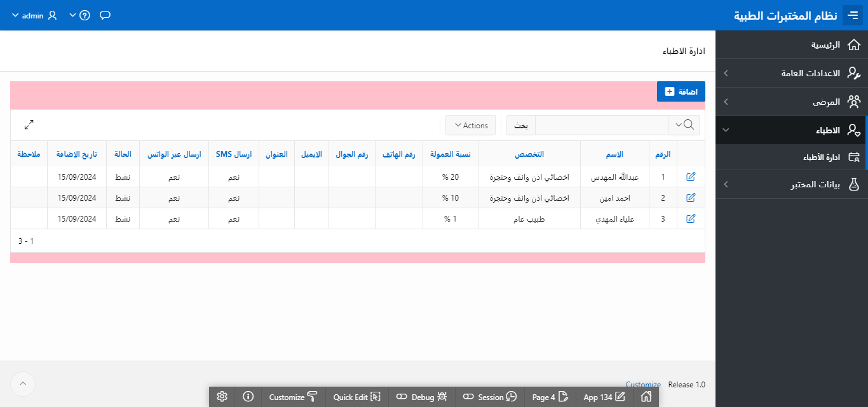This screenshot has width=868, height=407.
Task: Click the scroll to top arrow button
Action: point(23,384)
